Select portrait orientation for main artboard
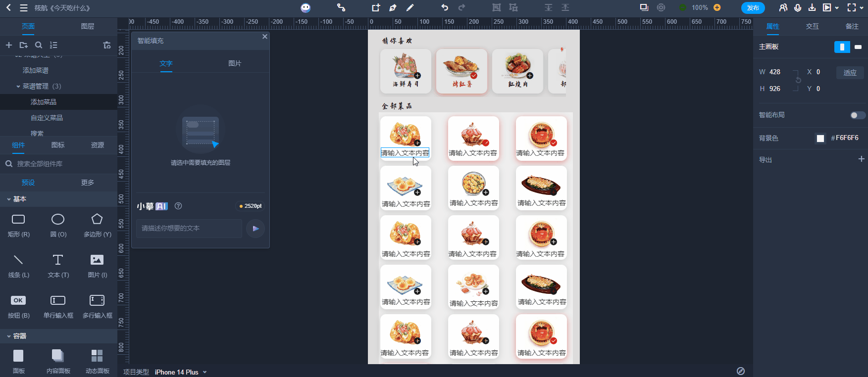The image size is (868, 377). [842, 47]
